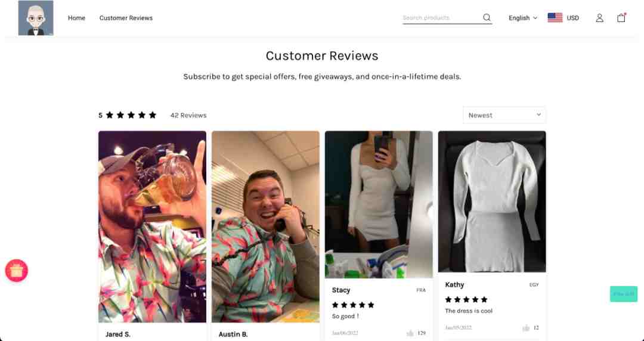Like Stacy's review with thumbs-up icon
This screenshot has width=644, height=341.
[410, 333]
